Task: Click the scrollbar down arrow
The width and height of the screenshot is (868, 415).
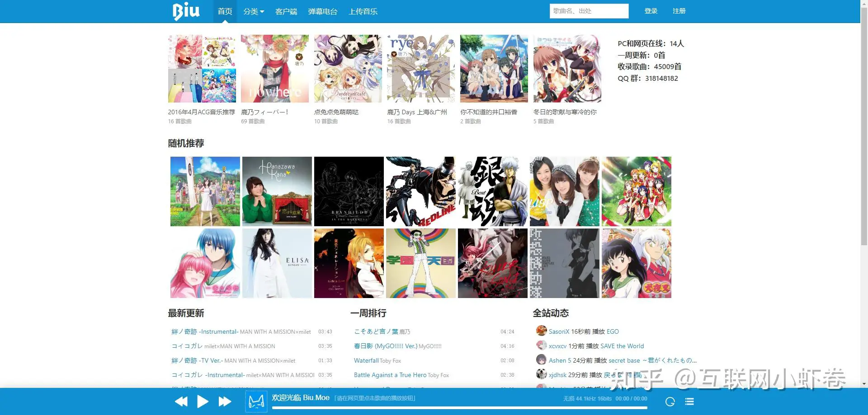Action: pyautogui.click(x=864, y=384)
